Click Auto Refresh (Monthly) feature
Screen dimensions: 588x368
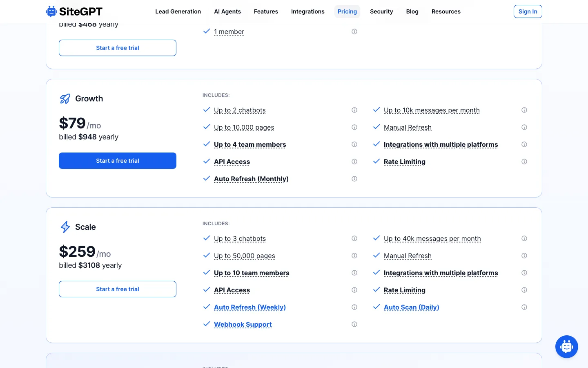tap(251, 179)
